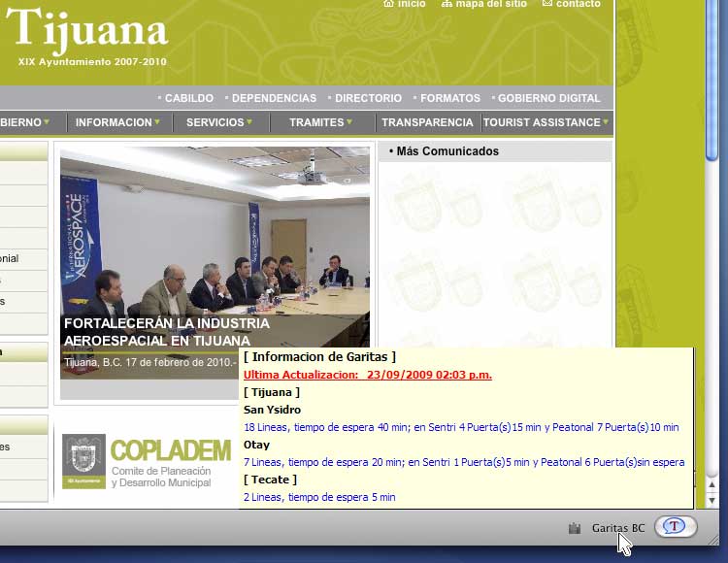Click the CABILDO link

click(189, 98)
